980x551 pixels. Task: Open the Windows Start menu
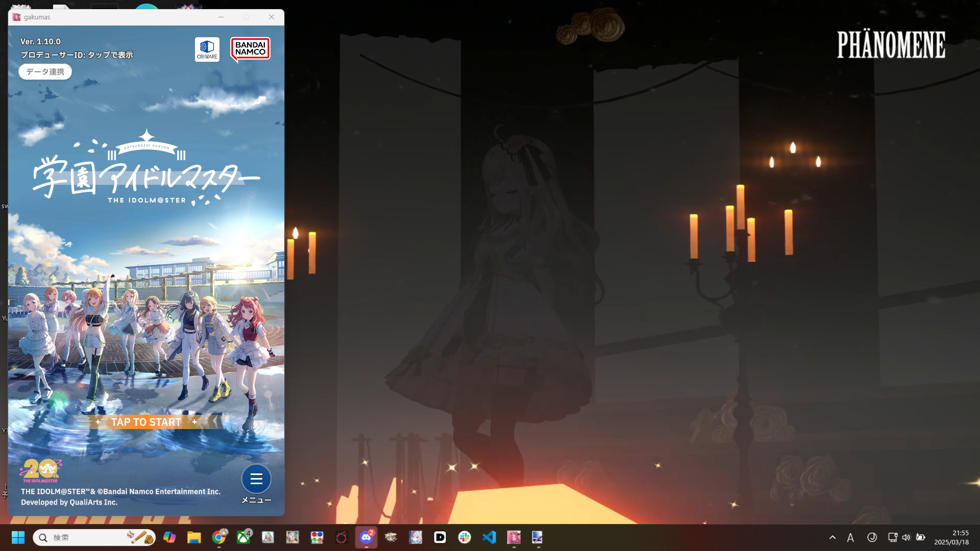[18, 537]
